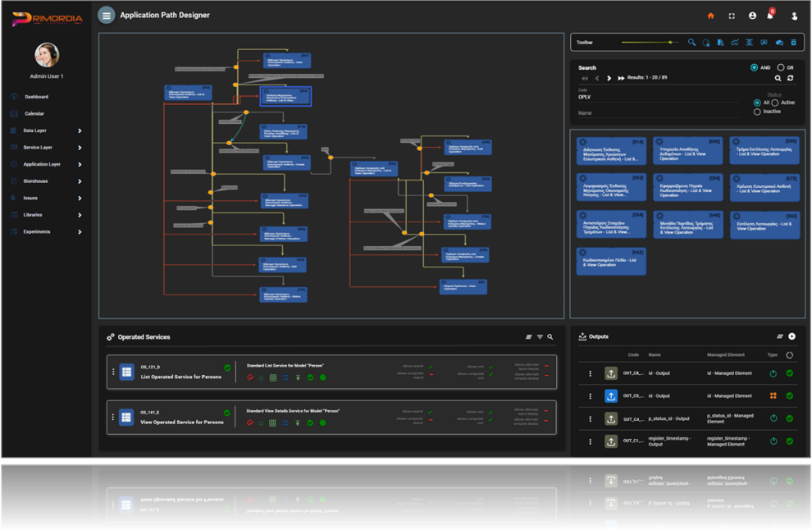Screen dimensions: 812x530
Task: Open the hamburger menu beside Application Path Designer
Action: tap(106, 15)
